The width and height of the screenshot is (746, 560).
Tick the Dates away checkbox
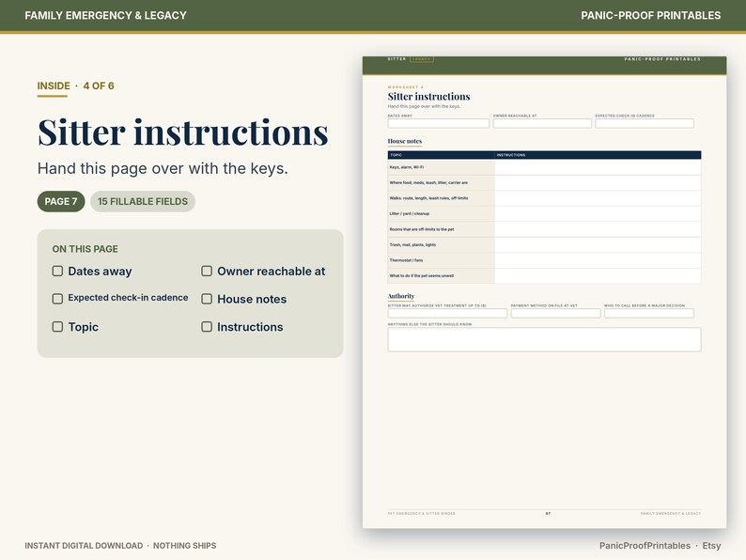click(x=57, y=272)
